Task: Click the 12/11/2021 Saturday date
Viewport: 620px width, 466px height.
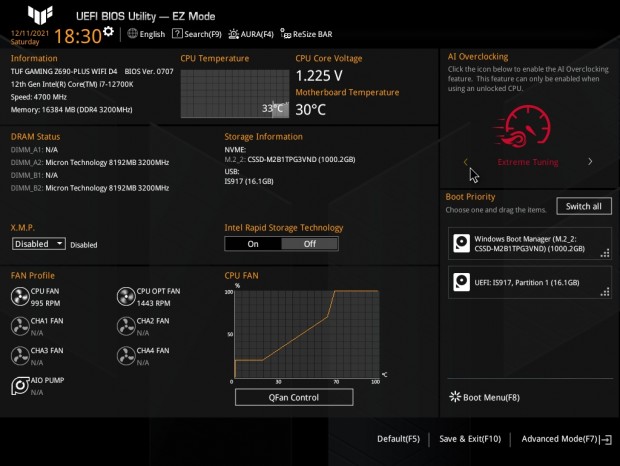Action: click(x=30, y=38)
